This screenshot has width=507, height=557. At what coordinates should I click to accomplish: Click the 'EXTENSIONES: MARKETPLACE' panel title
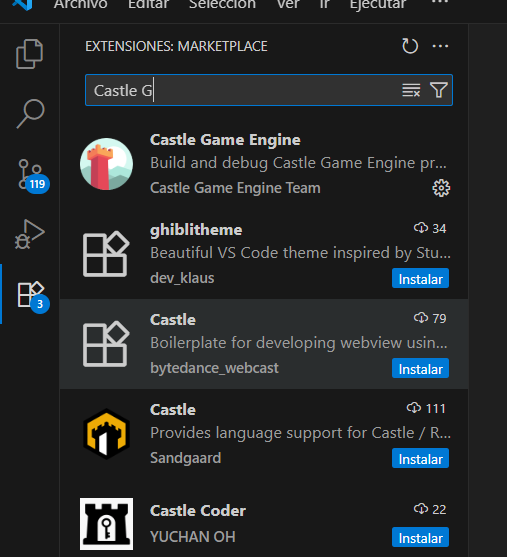coord(176,46)
